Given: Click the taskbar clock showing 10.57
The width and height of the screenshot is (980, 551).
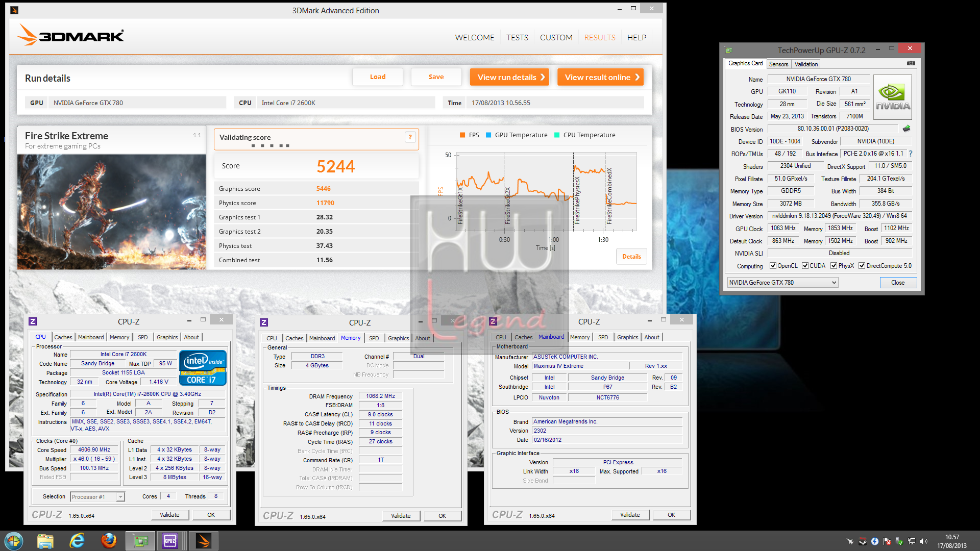Looking at the screenshot, I should tap(952, 537).
